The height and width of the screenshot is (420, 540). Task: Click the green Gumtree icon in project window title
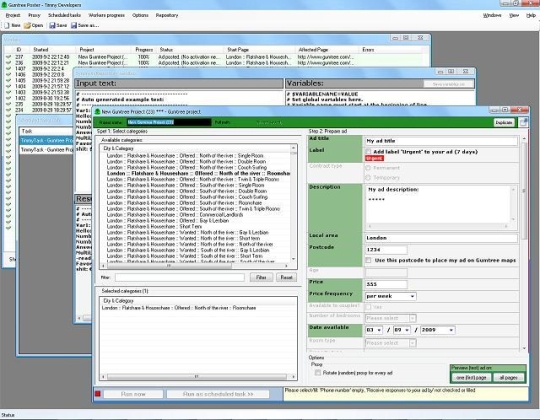pos(97,112)
